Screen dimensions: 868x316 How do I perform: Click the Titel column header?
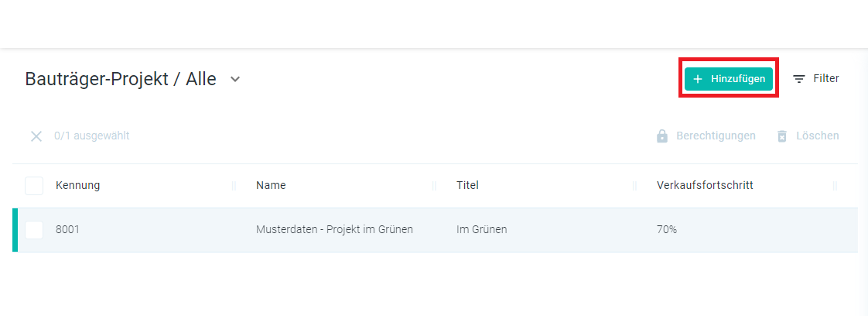point(467,185)
